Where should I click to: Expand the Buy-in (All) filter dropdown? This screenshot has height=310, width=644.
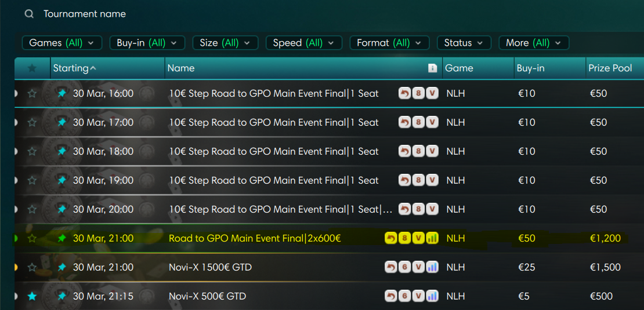[147, 43]
